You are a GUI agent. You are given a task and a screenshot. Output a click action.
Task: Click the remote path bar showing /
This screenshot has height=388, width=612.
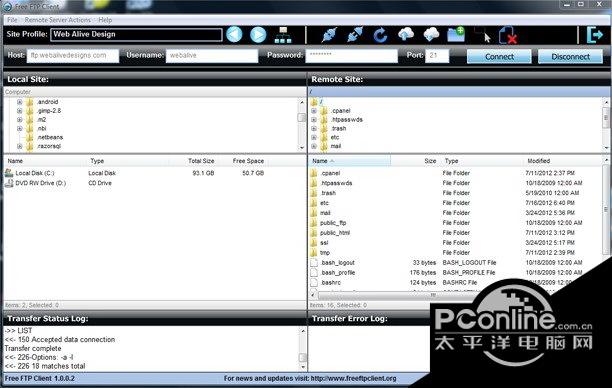(459, 92)
